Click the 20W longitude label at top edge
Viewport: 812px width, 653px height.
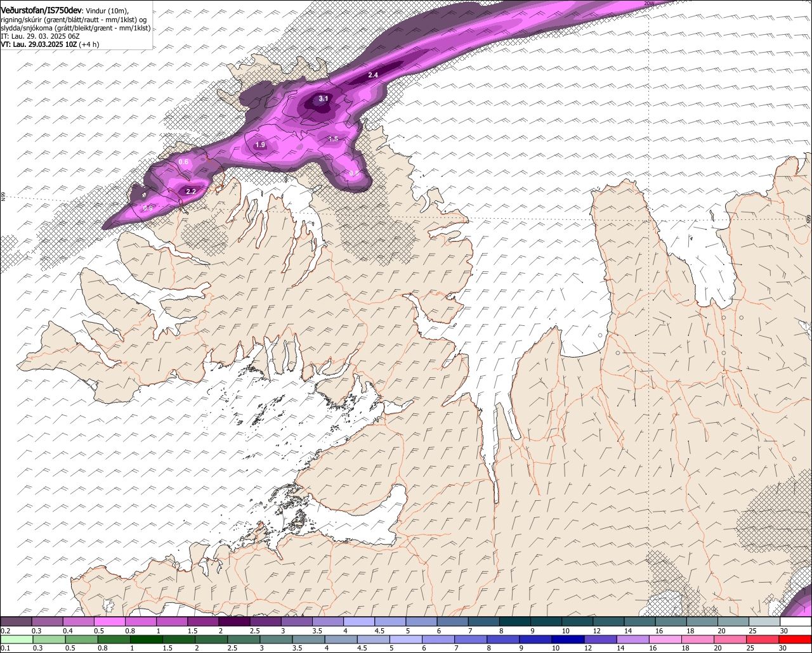tap(648, 4)
